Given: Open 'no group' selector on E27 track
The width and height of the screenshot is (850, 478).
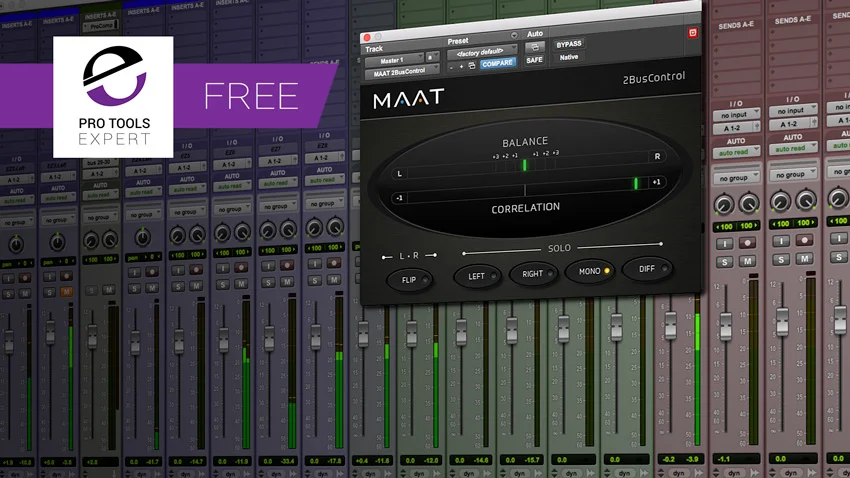Looking at the screenshot, I should pyautogui.click(x=277, y=207).
